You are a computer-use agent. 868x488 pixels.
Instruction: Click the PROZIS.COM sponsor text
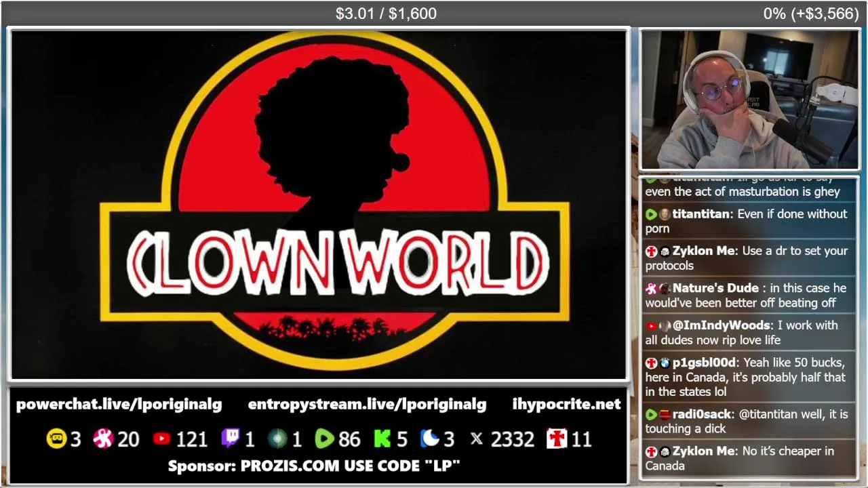tap(314, 466)
